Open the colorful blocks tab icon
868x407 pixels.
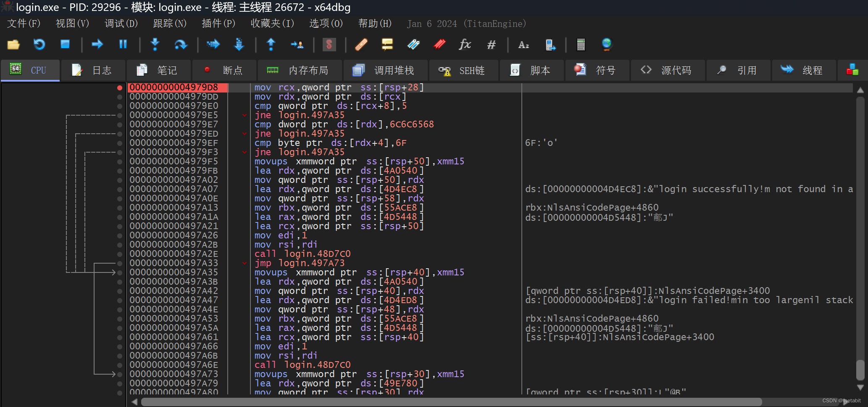[852, 70]
